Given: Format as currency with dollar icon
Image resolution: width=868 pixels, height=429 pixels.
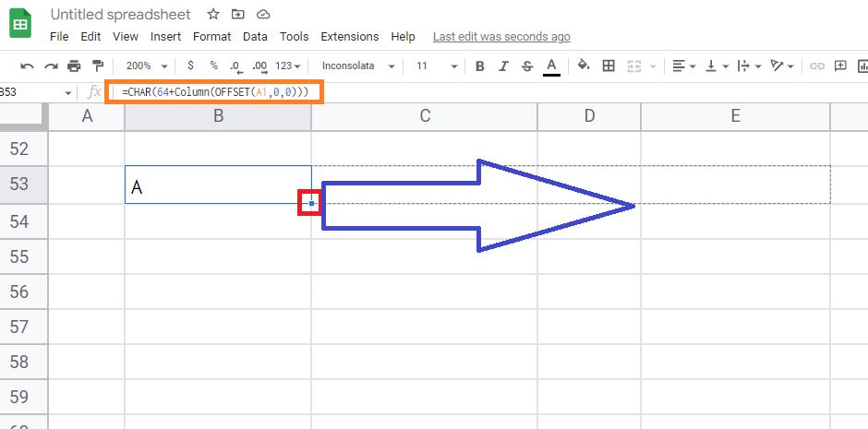Looking at the screenshot, I should (x=190, y=66).
